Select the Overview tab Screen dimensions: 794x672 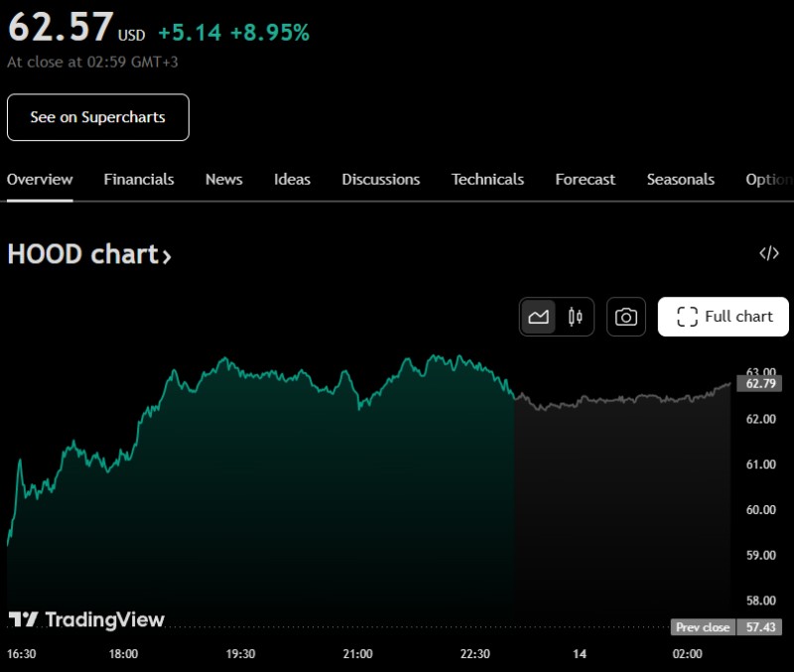(x=40, y=180)
